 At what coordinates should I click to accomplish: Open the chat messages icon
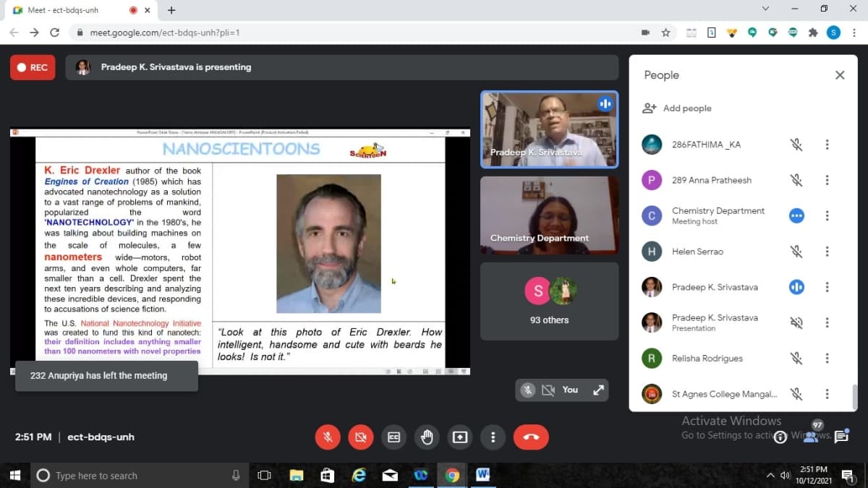click(x=841, y=437)
